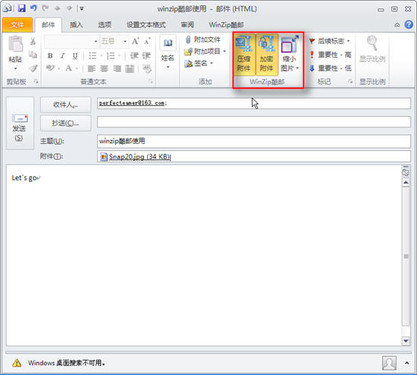
Task: Click the Shrink Font icon
Action: (147, 41)
